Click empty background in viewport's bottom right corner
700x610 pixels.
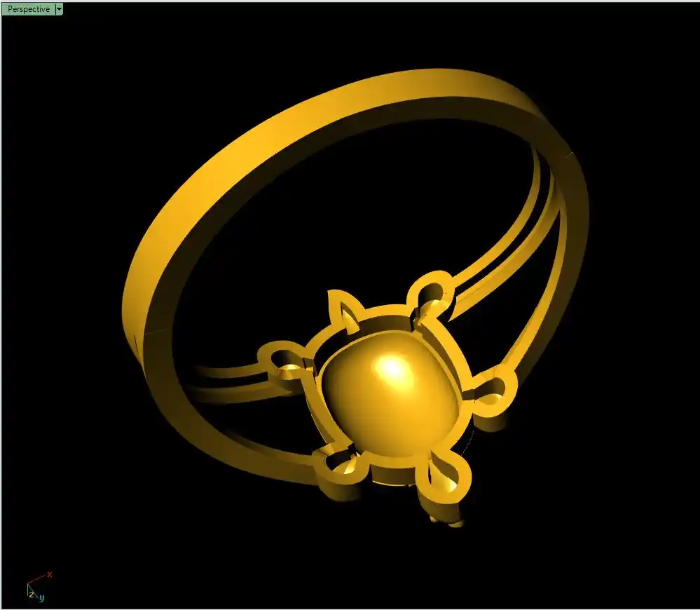point(631,561)
